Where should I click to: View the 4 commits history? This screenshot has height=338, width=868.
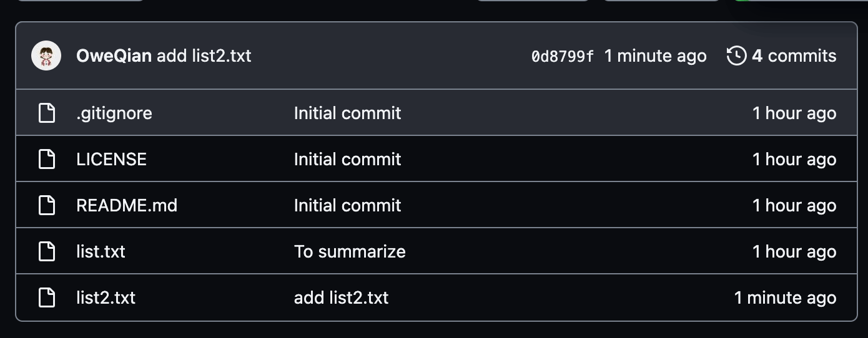[x=794, y=56]
